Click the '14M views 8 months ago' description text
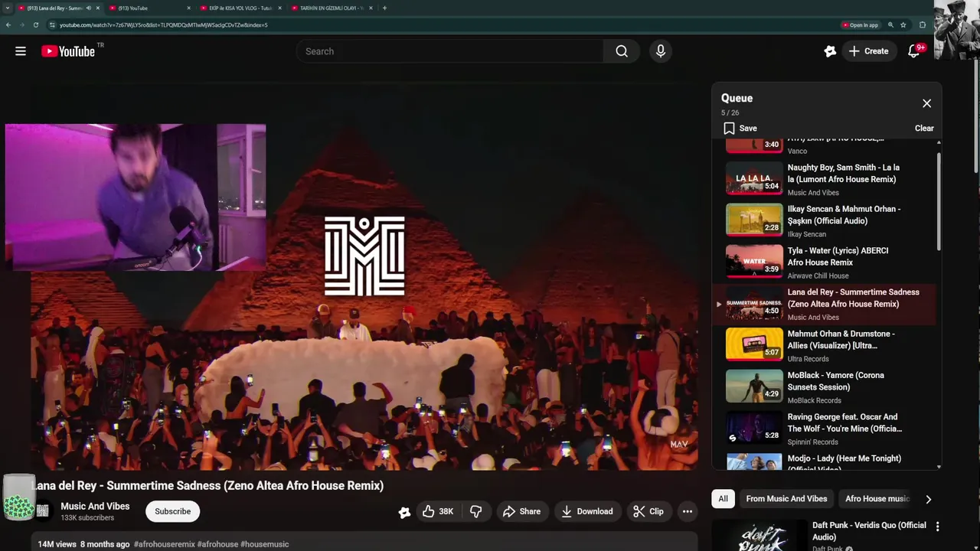 click(83, 544)
